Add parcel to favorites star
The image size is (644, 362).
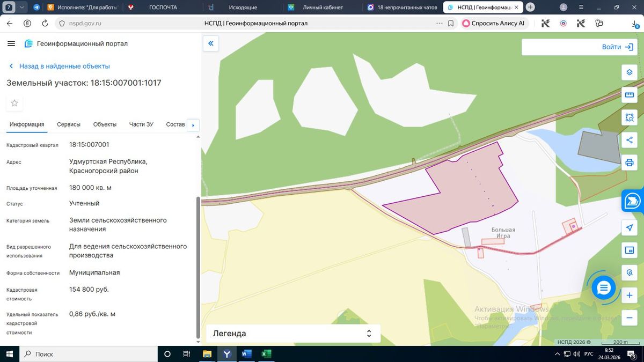[x=14, y=103]
